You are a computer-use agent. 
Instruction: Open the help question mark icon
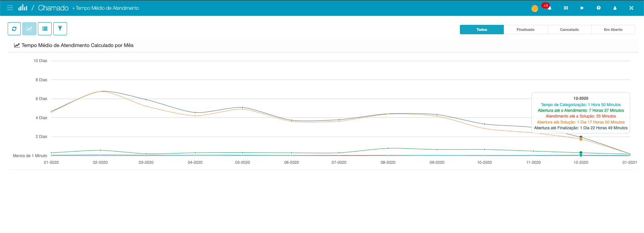pos(598,8)
